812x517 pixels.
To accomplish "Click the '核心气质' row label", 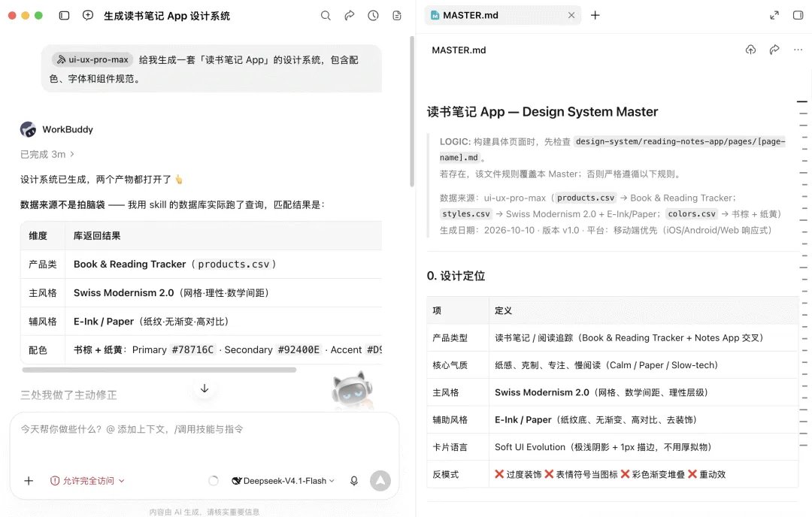I will coord(450,365).
